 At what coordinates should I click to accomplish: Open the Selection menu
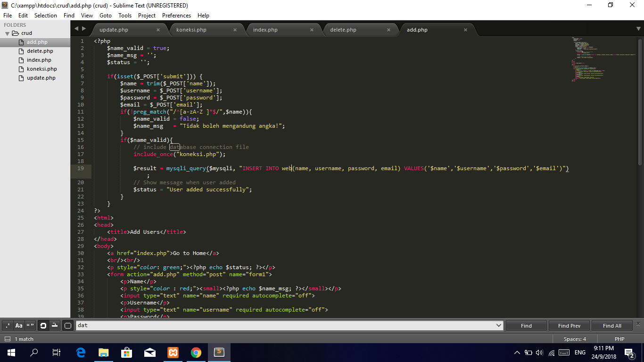(x=46, y=15)
